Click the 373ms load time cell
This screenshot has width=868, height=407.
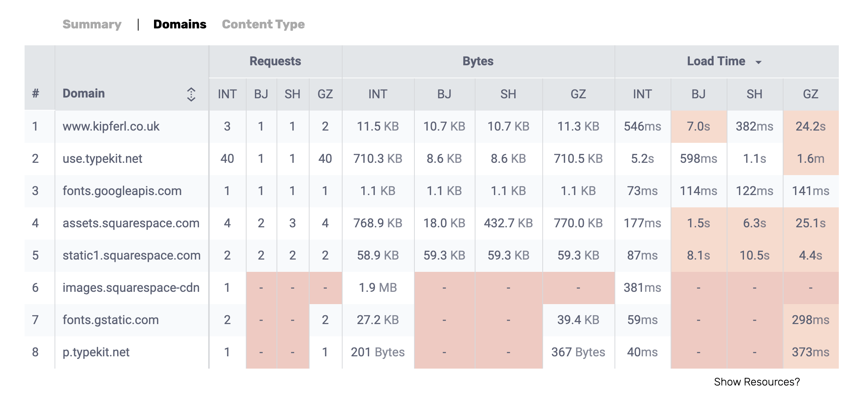point(811,352)
